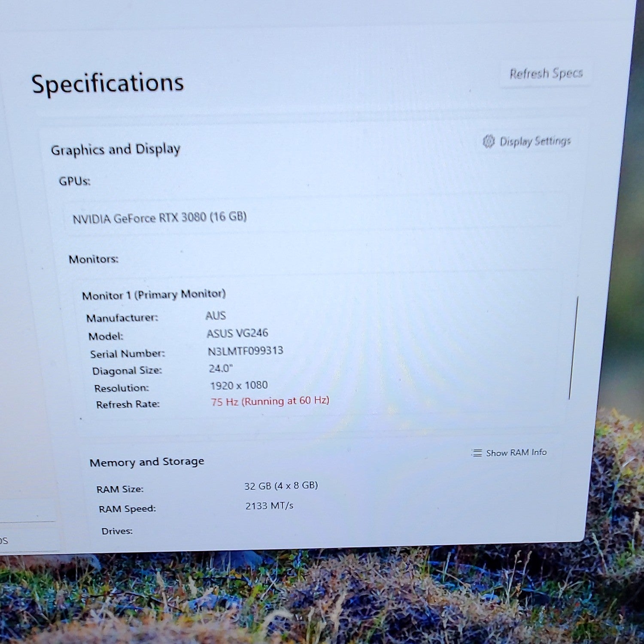Viewport: 644px width, 644px height.
Task: Click the Refresh Rate label
Action: click(x=128, y=404)
